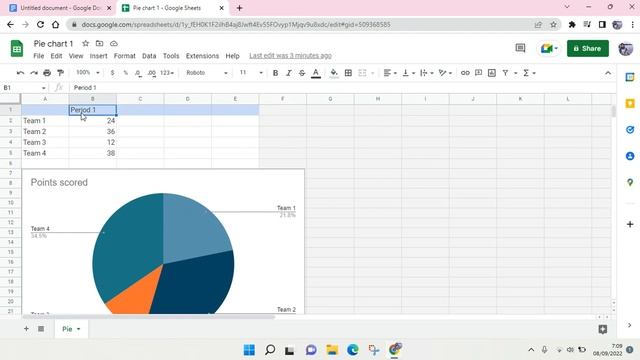Click the create filter icon
This screenshot has height=360, width=640.
[x=505, y=73]
